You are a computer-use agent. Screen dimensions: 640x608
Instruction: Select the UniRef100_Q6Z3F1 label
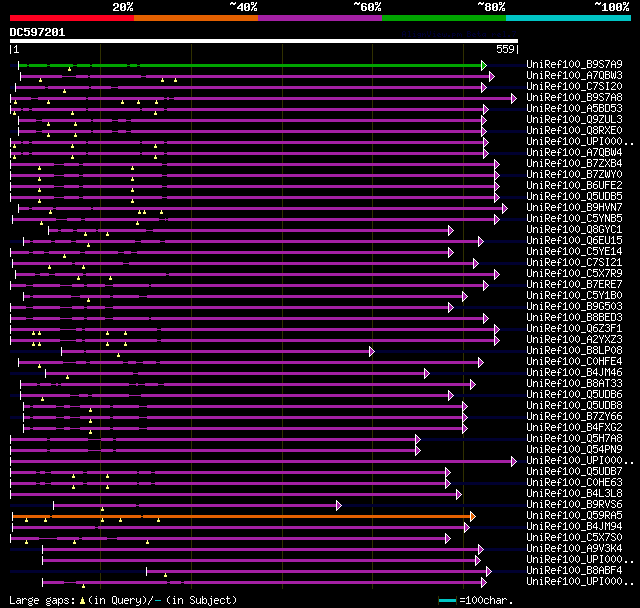(x=574, y=328)
